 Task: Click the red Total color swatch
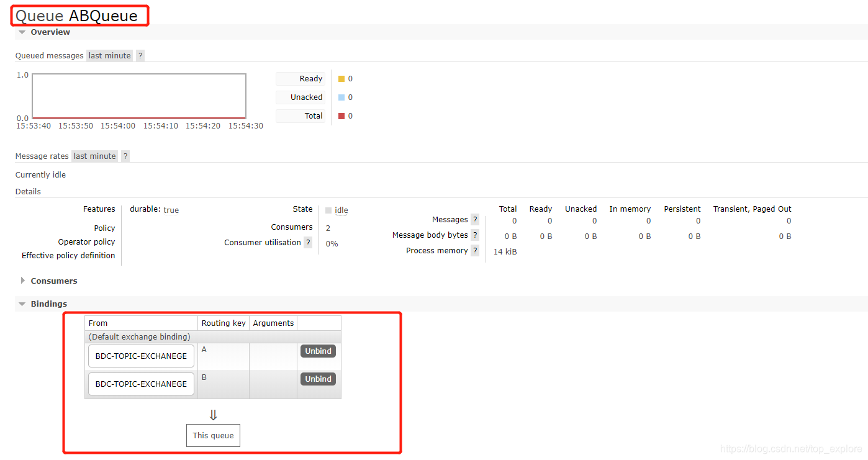(x=341, y=115)
